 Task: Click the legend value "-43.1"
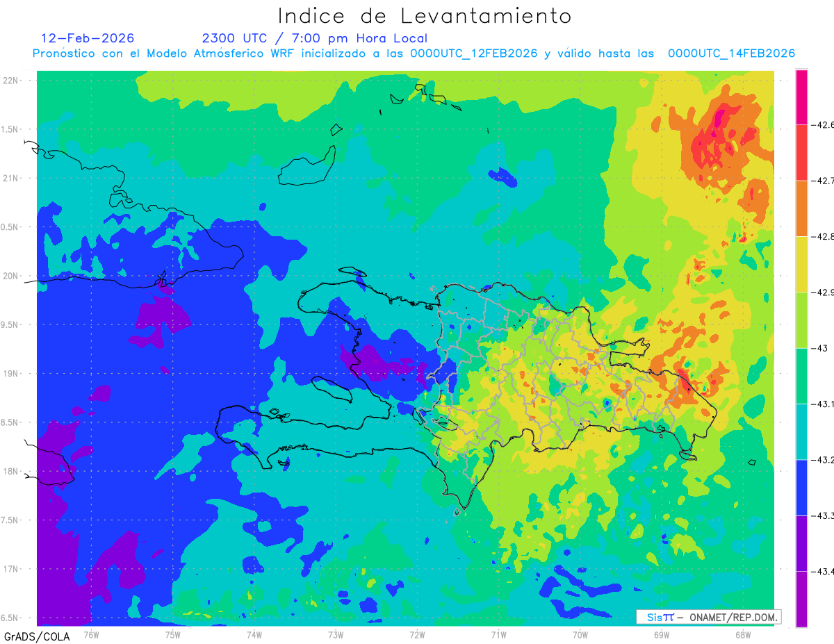[x=823, y=404]
